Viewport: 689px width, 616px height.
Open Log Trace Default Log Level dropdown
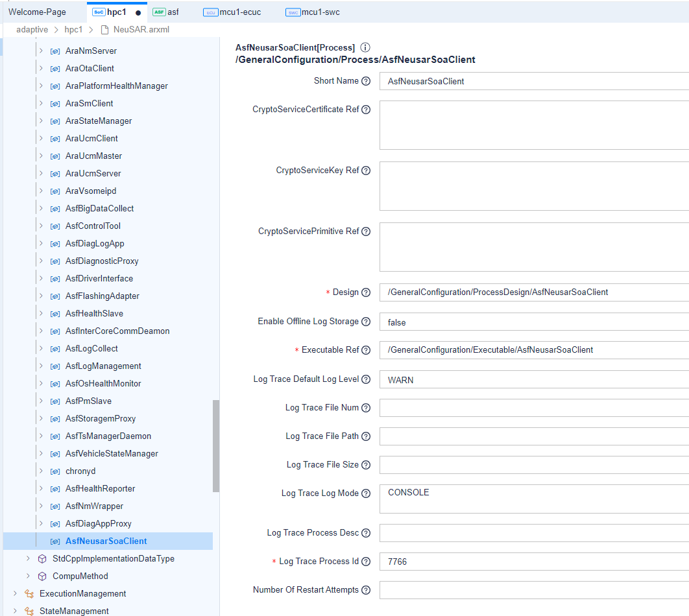click(x=533, y=380)
